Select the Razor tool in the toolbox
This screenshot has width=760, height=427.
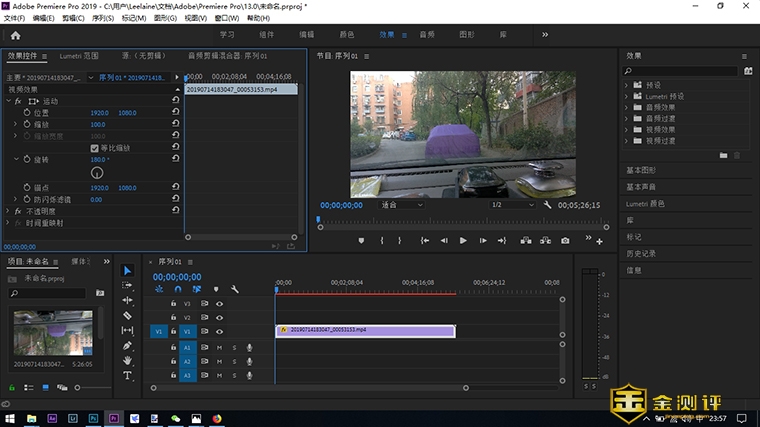tap(127, 315)
